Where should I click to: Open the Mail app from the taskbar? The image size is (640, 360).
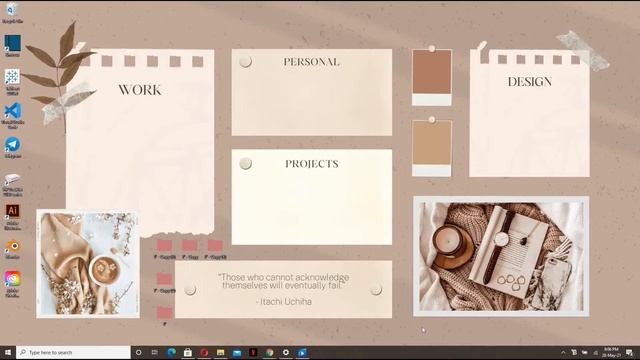click(x=237, y=352)
